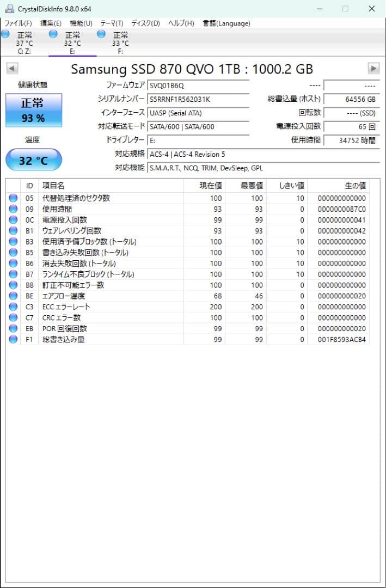The width and height of the screenshot is (386, 588).
Task: Select the 書き込み失敗回数 (トータル) name
Action: (85, 253)
